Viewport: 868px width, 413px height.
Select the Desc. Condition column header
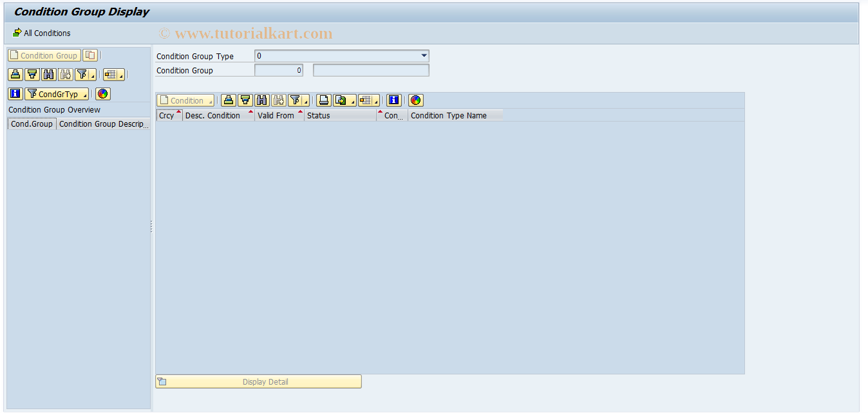(x=219, y=116)
